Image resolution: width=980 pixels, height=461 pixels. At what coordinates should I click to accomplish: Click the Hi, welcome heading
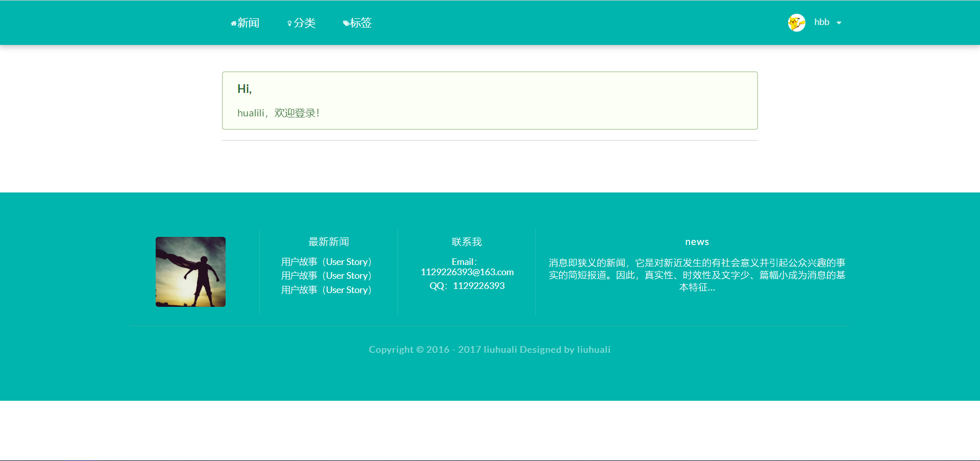244,89
